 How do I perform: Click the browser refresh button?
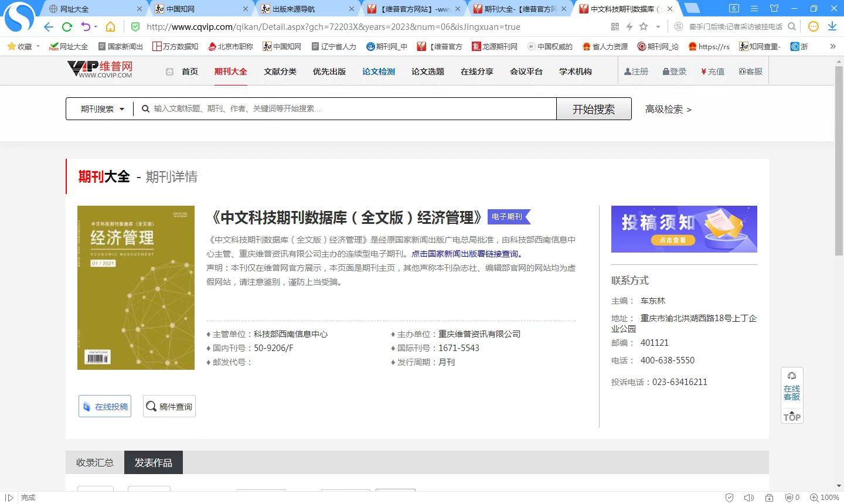[x=67, y=27]
